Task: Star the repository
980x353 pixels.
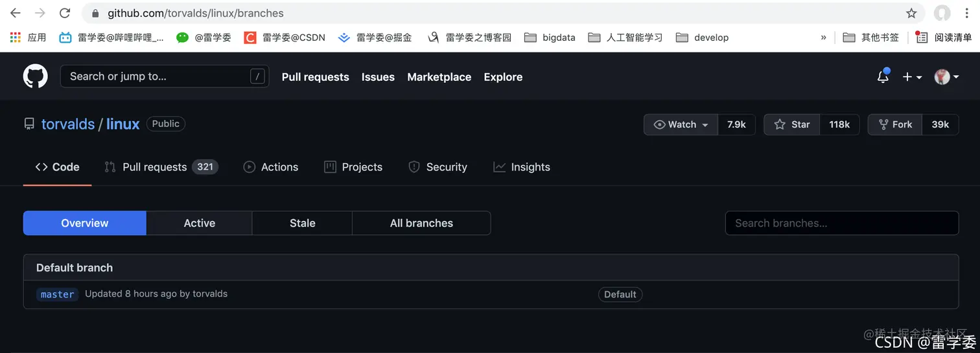Action: pos(792,124)
